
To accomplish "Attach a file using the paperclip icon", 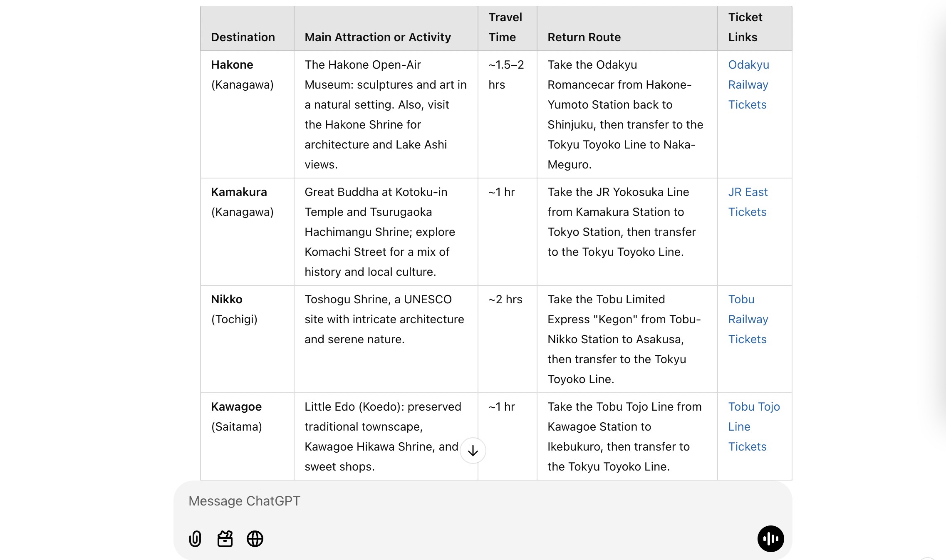I will click(195, 539).
